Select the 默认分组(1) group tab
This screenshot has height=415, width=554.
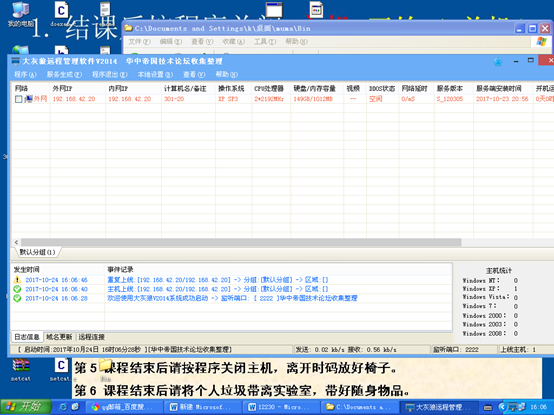[37, 252]
